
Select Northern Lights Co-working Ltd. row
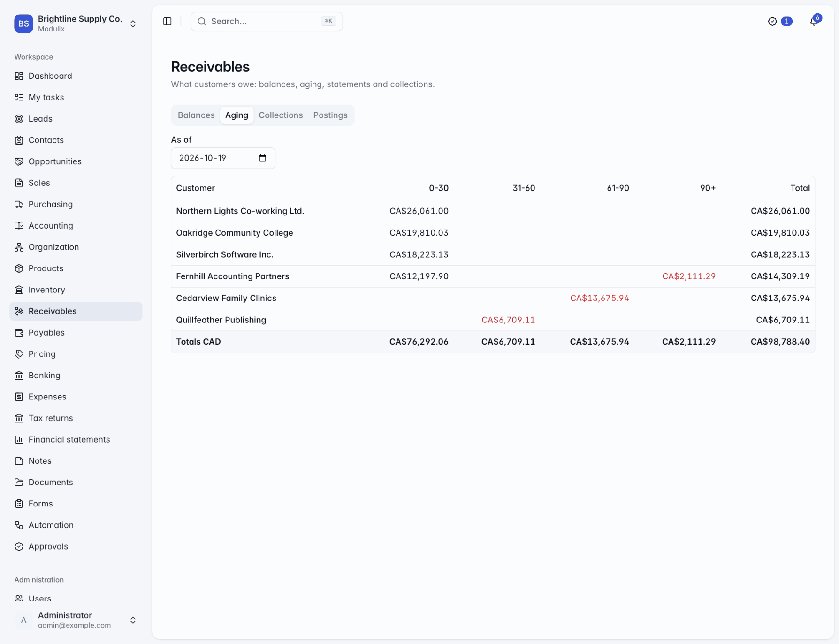493,211
